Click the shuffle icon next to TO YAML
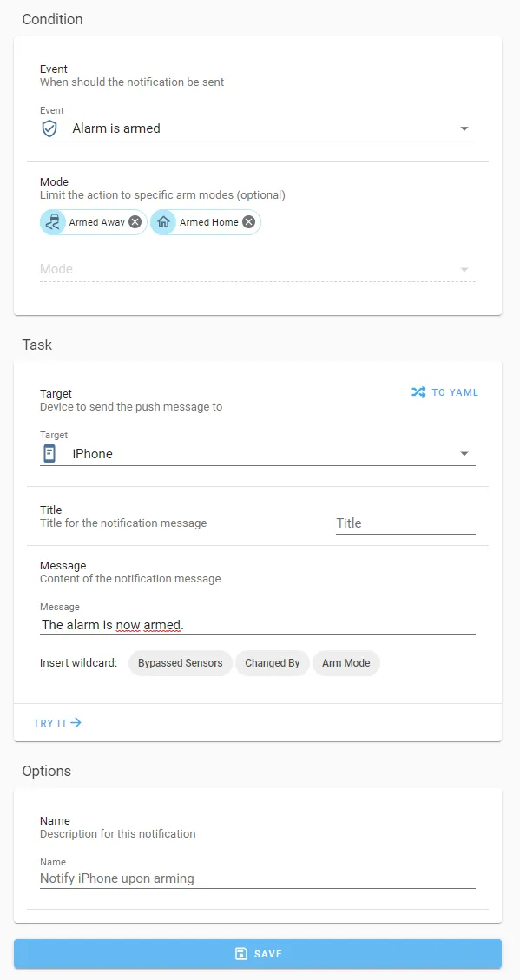Image resolution: width=520 pixels, height=980 pixels. pos(418,392)
